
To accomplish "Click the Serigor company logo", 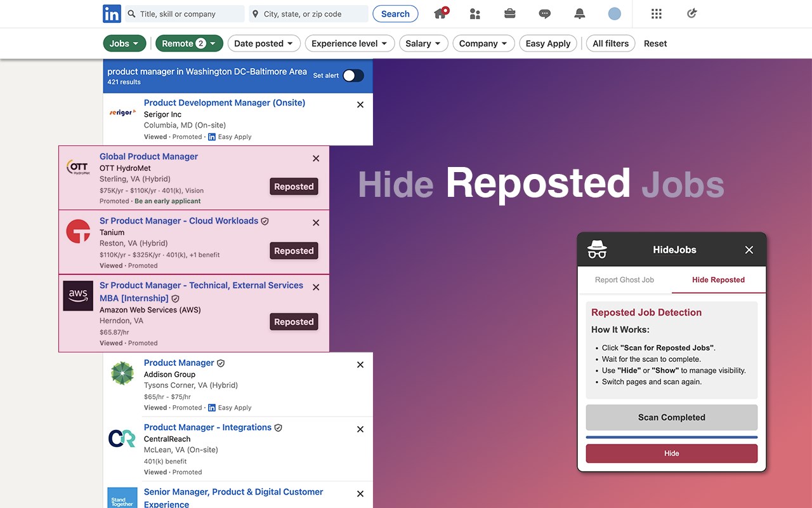I will pos(122,113).
